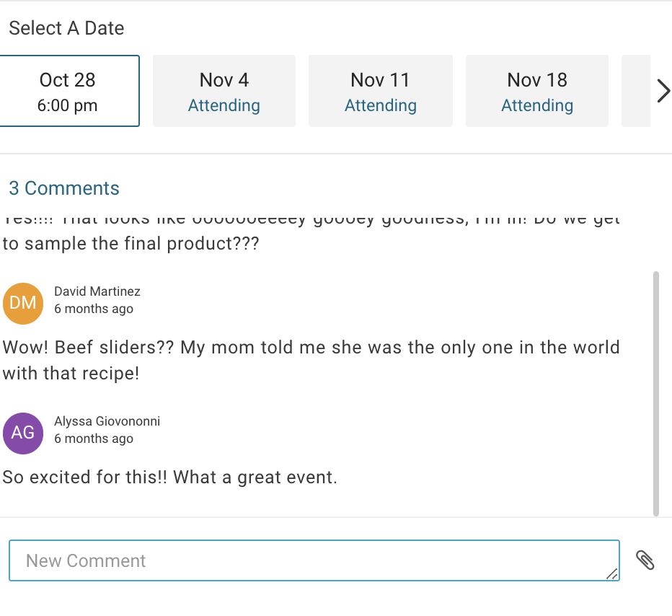Click Attending status under Nov 11

click(381, 105)
